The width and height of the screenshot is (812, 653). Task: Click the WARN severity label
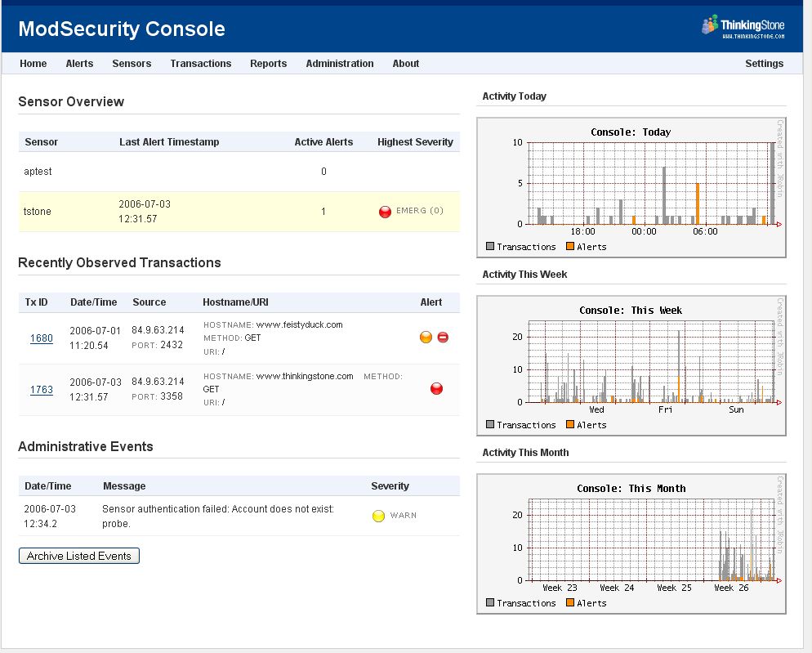403,516
